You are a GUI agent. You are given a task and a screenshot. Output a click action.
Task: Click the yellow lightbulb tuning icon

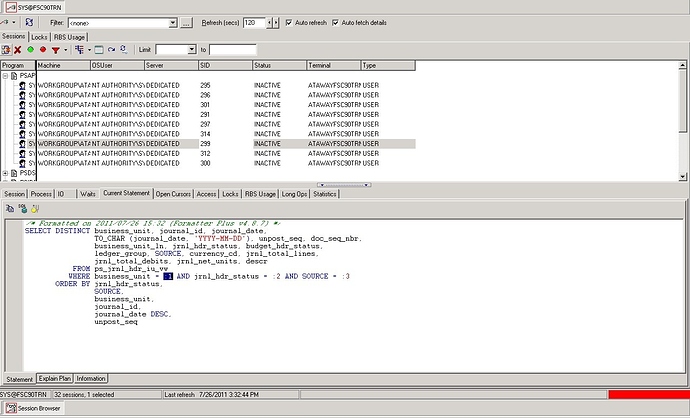pyautogui.click(x=35, y=209)
